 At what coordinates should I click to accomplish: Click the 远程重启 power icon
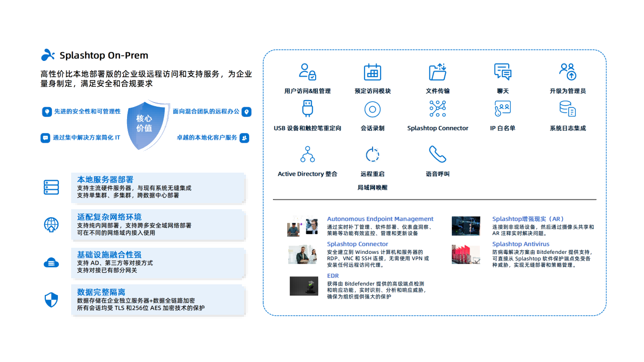(373, 154)
